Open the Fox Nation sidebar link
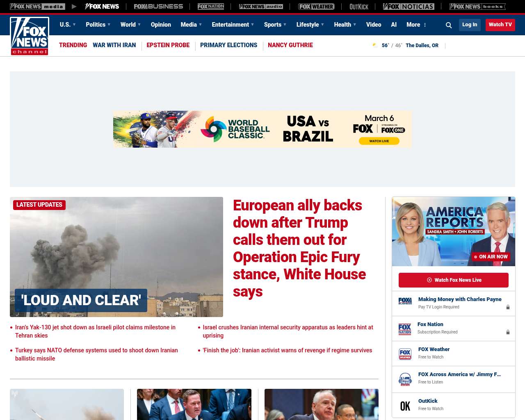This screenshot has width=525, height=420. 430,324
